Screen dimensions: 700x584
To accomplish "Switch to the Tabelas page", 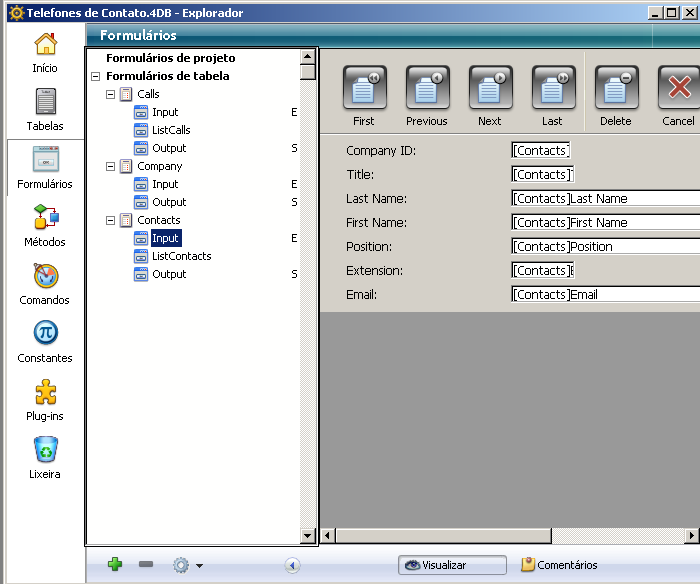I will click(45, 109).
